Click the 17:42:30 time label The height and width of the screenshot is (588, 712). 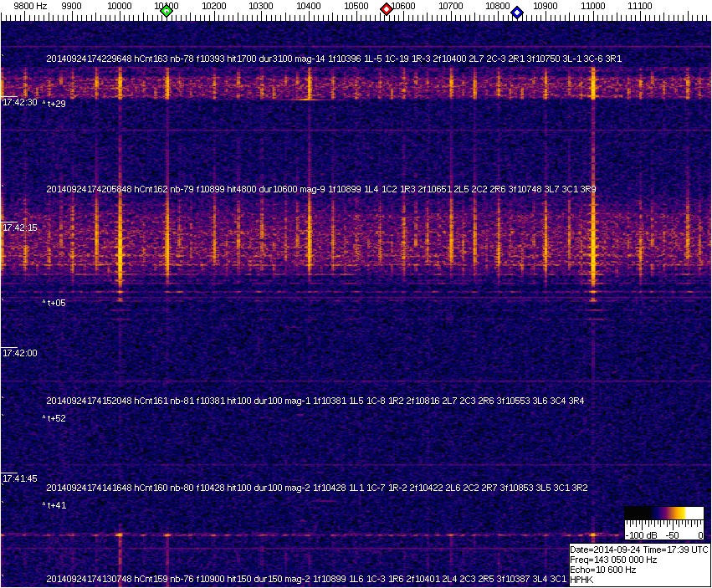point(20,102)
